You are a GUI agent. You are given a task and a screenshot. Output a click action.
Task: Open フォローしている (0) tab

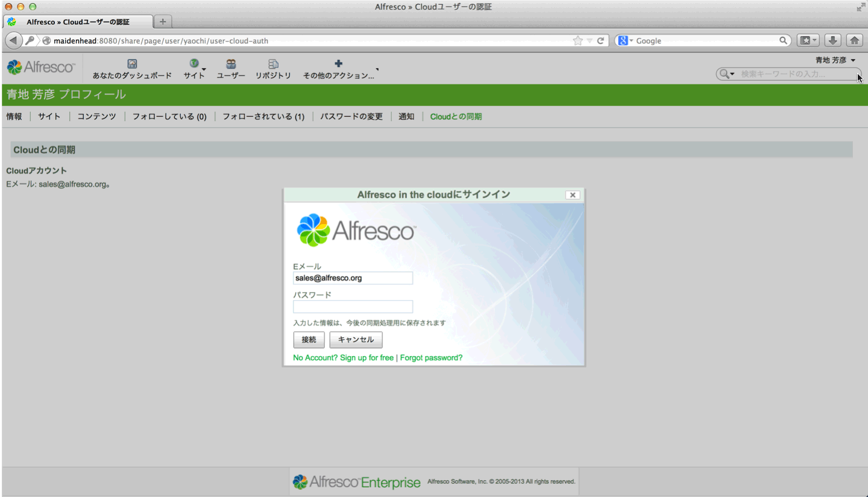click(x=169, y=116)
